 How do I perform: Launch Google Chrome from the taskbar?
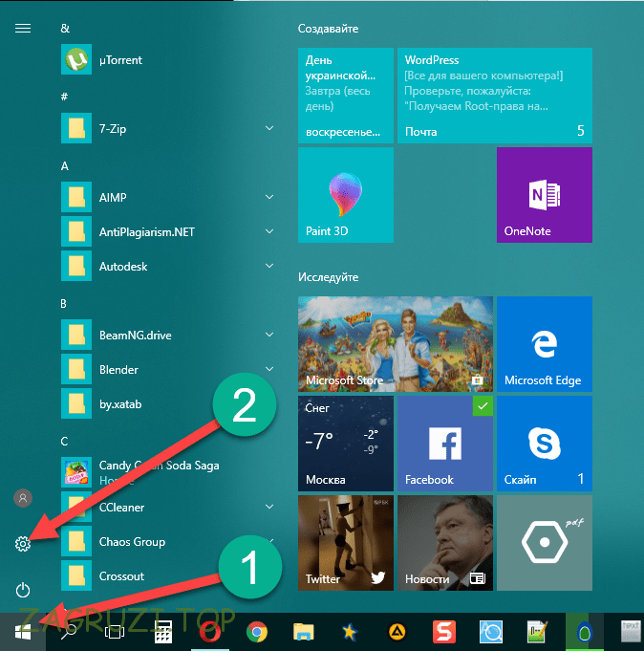click(x=257, y=632)
